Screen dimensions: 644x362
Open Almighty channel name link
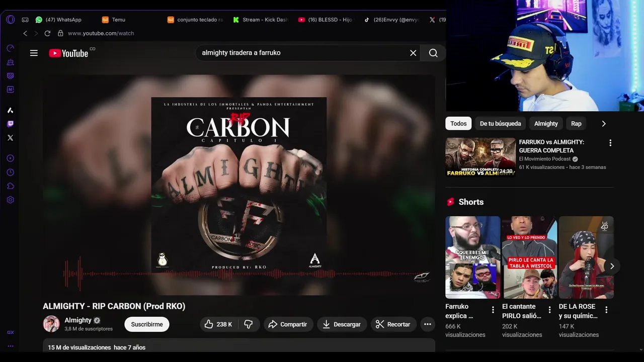click(x=78, y=320)
